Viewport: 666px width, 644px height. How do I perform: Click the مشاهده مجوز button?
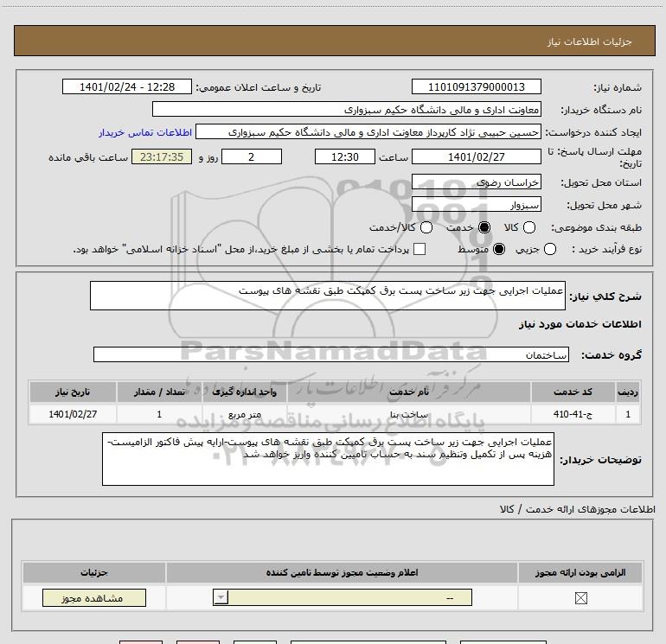click(x=94, y=597)
